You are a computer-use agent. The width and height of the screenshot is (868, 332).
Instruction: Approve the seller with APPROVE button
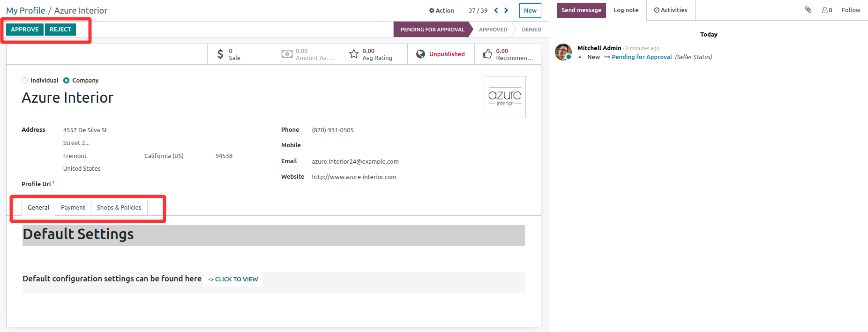pos(25,30)
